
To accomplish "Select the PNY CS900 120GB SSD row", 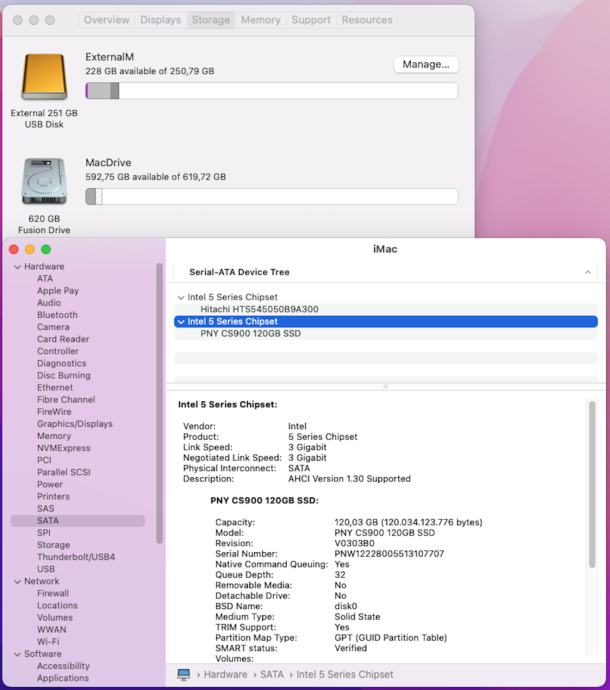I will pos(386,334).
